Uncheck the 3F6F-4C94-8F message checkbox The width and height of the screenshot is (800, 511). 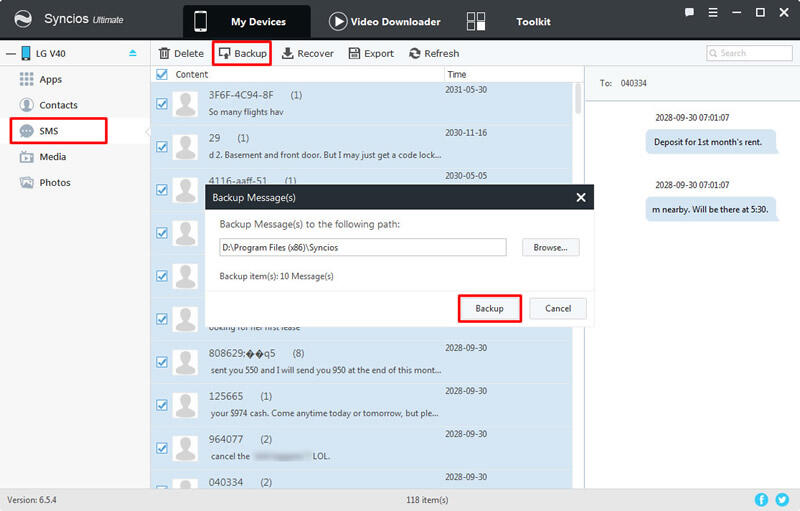coord(163,103)
